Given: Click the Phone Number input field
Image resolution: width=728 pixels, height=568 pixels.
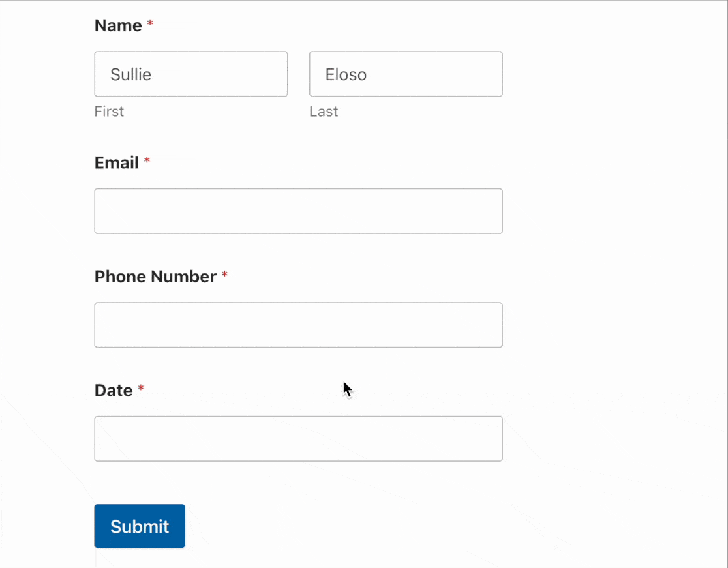Looking at the screenshot, I should [298, 325].
